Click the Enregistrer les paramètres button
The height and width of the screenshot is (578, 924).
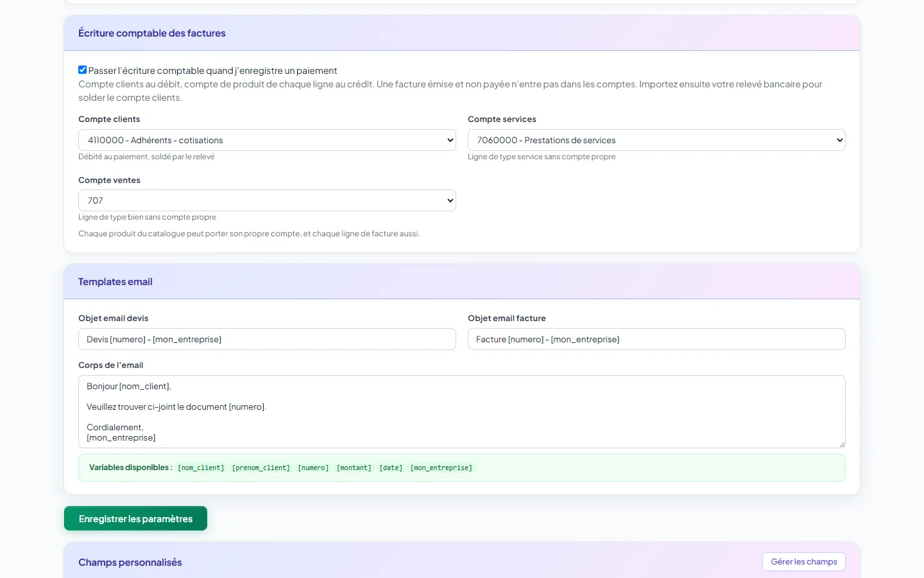click(135, 519)
